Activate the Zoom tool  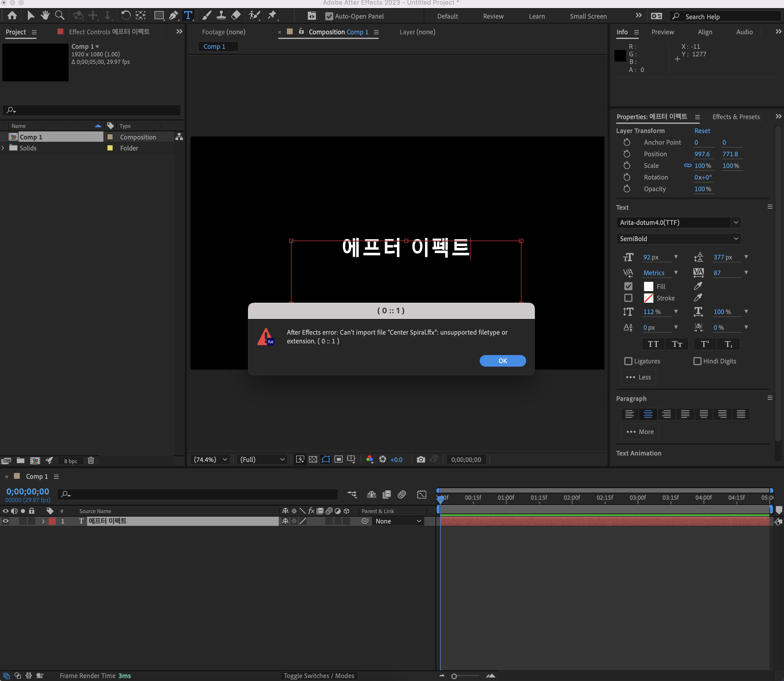pyautogui.click(x=60, y=15)
